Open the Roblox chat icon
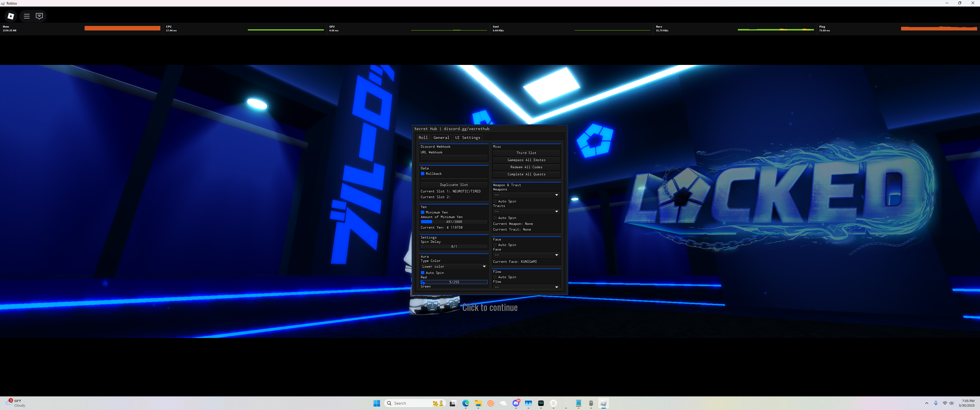The height and width of the screenshot is (410, 980). click(39, 16)
